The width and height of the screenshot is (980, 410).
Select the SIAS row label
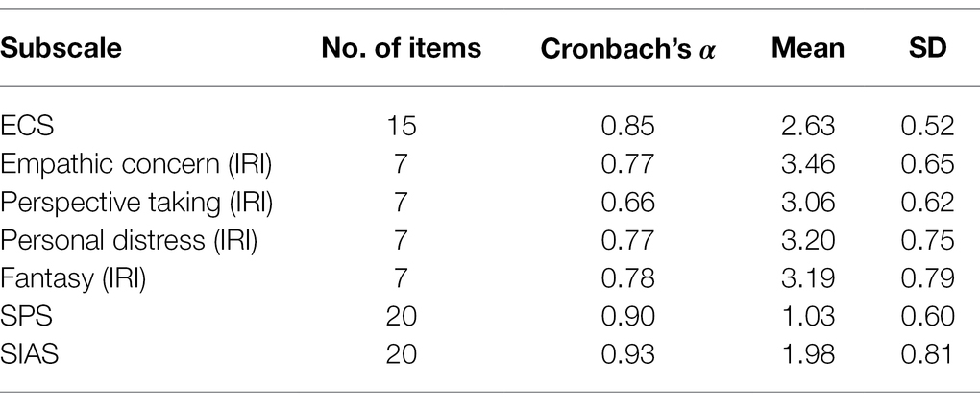(30, 355)
